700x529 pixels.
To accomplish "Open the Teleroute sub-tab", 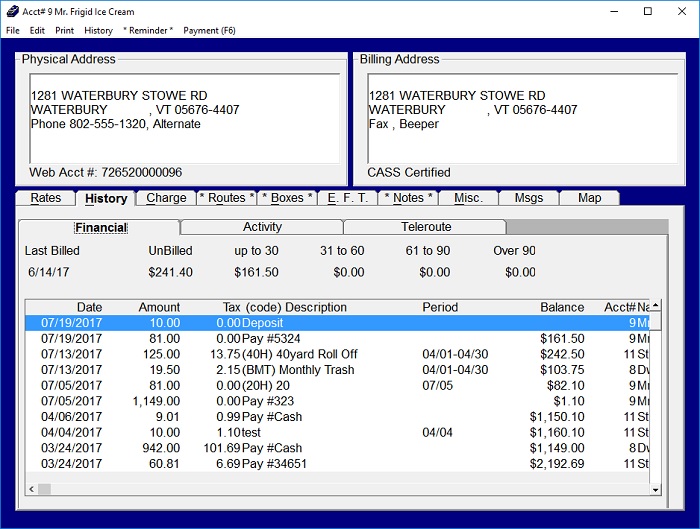I will pyautogui.click(x=426, y=227).
